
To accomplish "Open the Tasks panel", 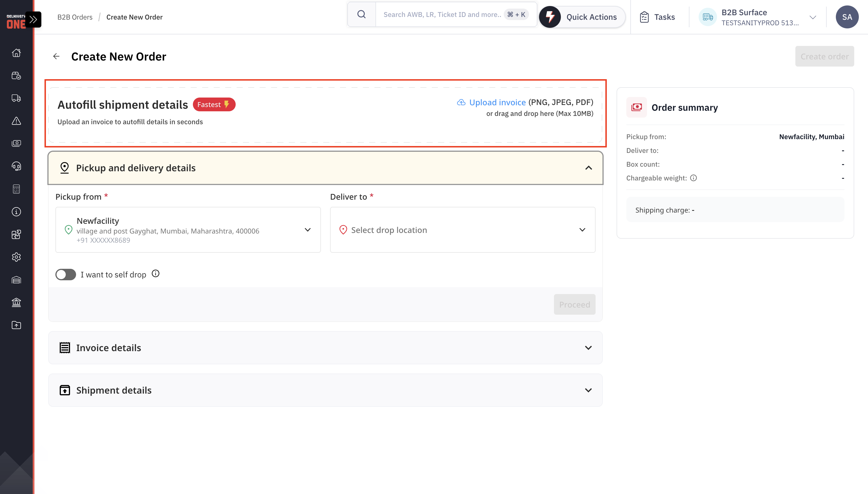I will coord(657,17).
